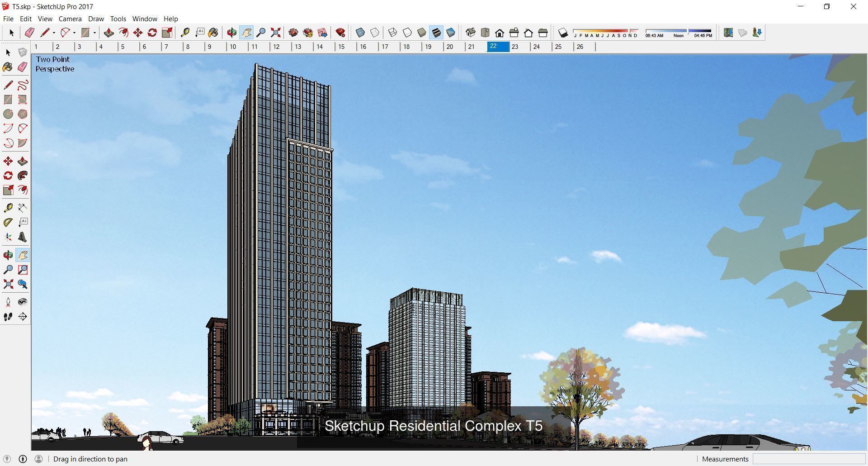The image size is (868, 466).
Task: Open the Camera menu
Action: point(70,19)
